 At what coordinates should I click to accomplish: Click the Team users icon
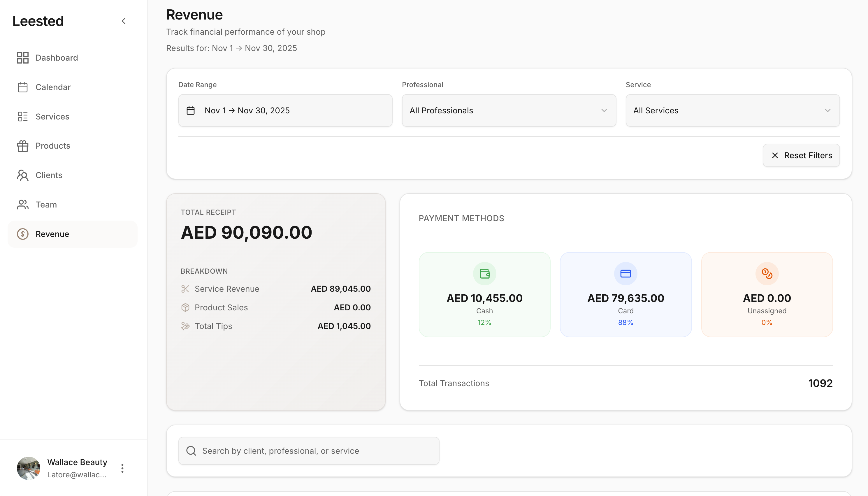click(22, 205)
